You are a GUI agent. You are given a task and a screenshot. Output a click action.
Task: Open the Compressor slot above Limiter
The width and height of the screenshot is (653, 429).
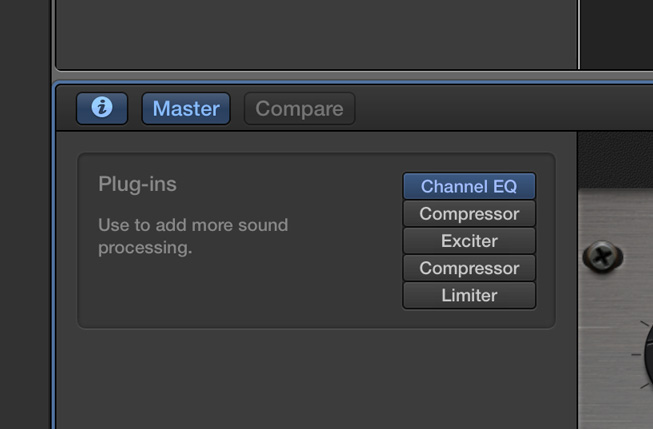tap(469, 268)
